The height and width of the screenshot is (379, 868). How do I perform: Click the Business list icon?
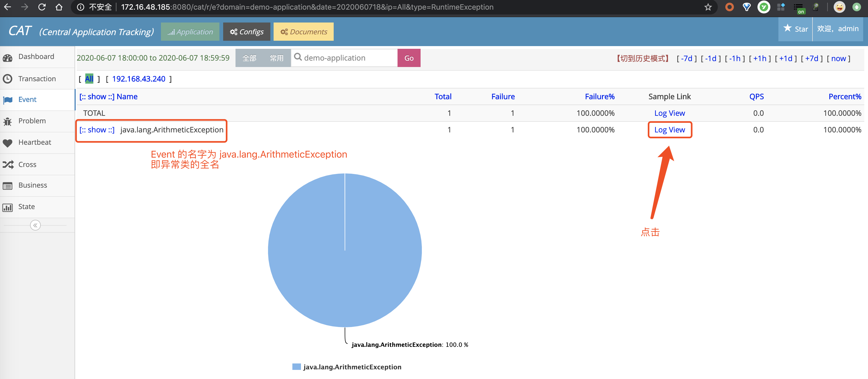click(x=8, y=185)
